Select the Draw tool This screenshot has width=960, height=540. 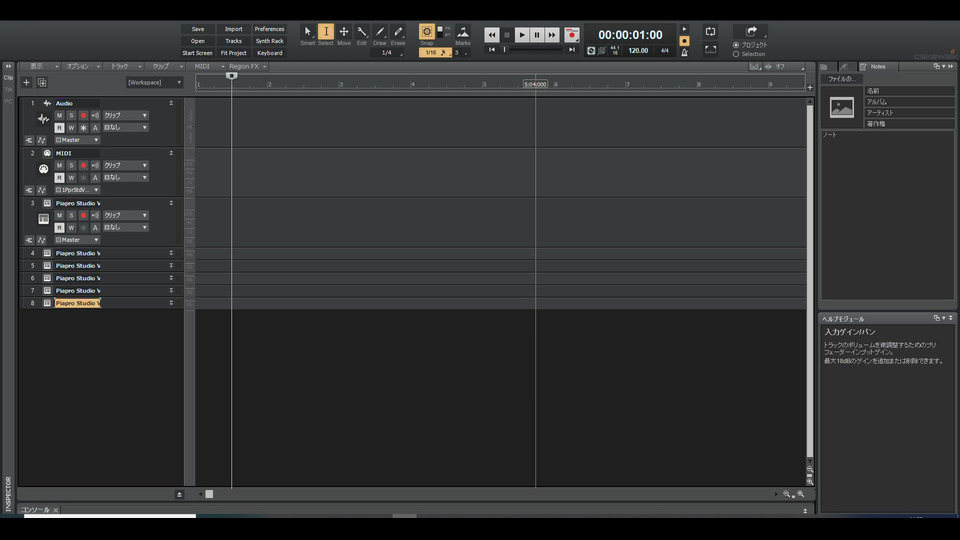(380, 32)
